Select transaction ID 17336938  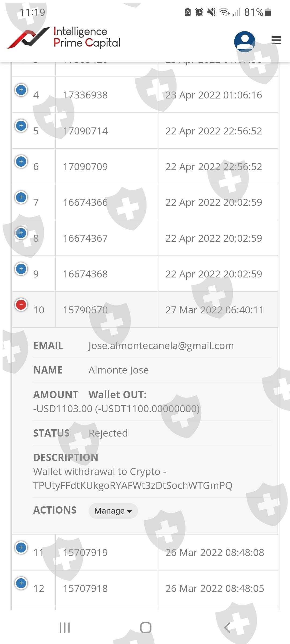pyautogui.click(x=85, y=95)
